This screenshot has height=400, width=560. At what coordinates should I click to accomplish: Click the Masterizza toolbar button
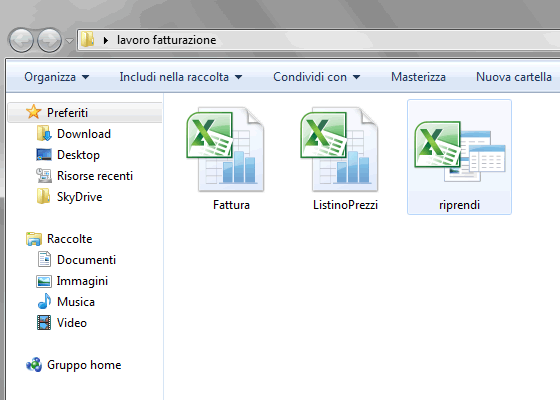pyautogui.click(x=418, y=77)
